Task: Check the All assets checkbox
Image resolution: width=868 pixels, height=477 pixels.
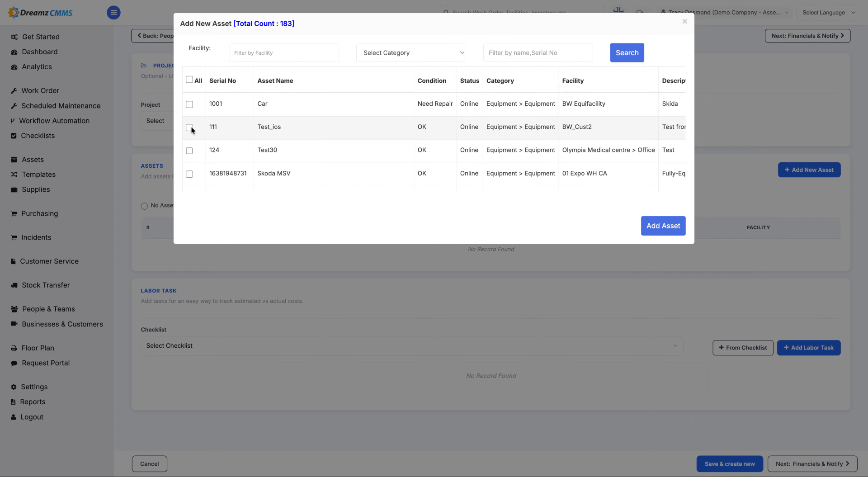Action: [x=189, y=80]
